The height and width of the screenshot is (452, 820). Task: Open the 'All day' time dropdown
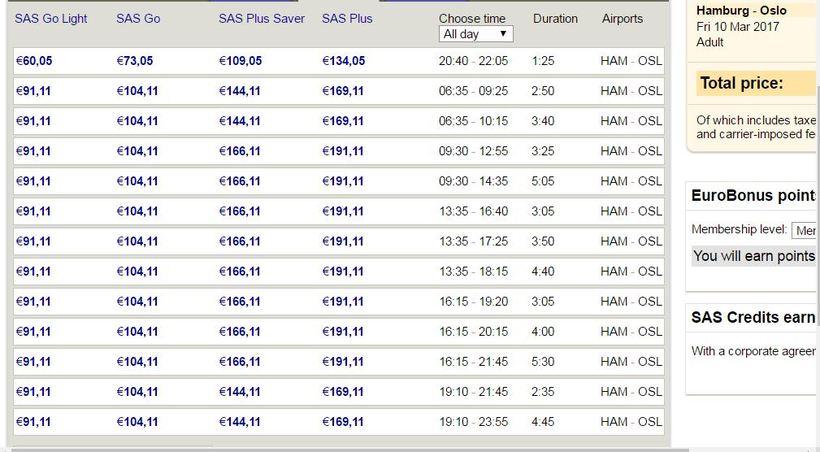476,34
